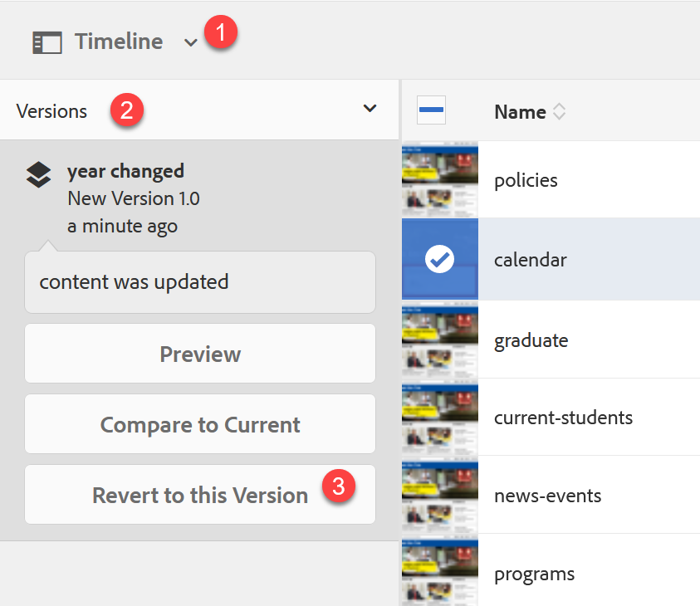Image resolution: width=700 pixels, height=606 pixels.
Task: Click the version layers icon next to year changed
Action: click(x=38, y=174)
